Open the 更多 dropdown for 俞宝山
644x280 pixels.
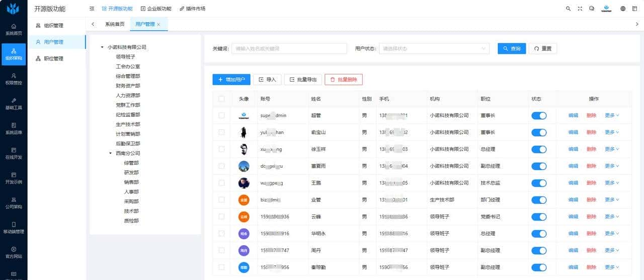tap(612, 132)
